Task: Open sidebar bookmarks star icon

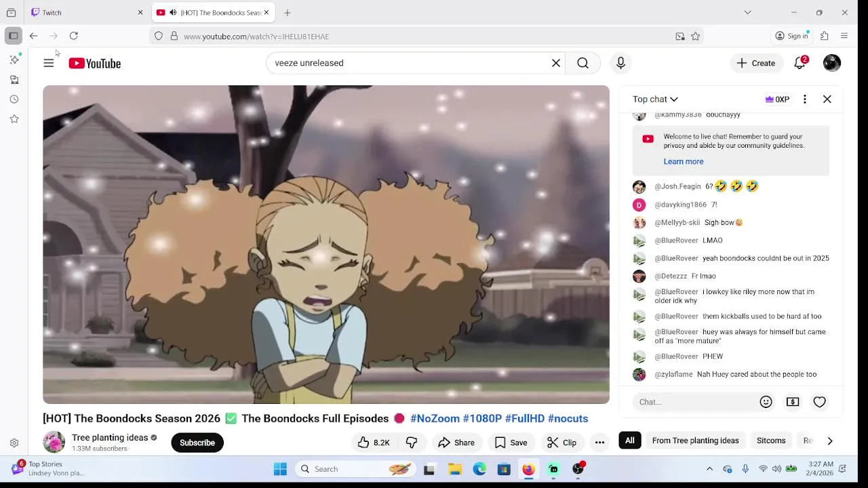Action: pyautogui.click(x=14, y=119)
